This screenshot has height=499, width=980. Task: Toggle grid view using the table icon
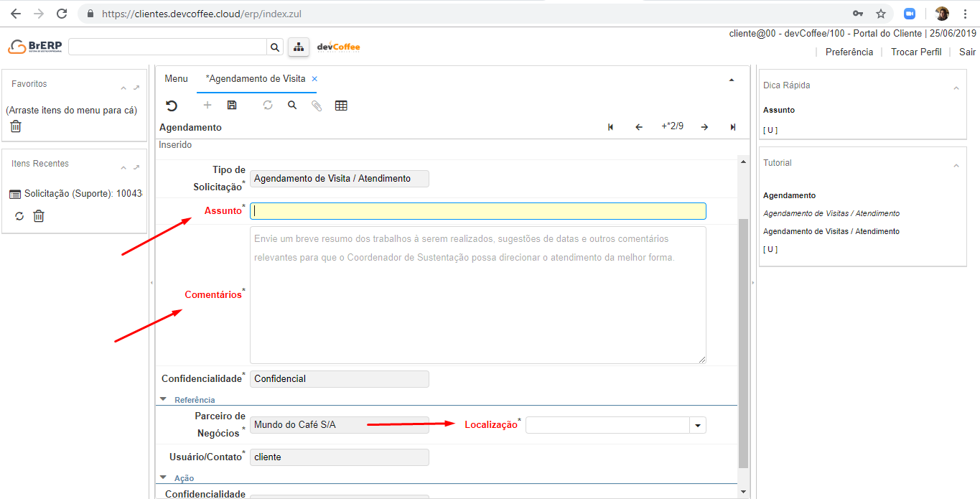(341, 106)
